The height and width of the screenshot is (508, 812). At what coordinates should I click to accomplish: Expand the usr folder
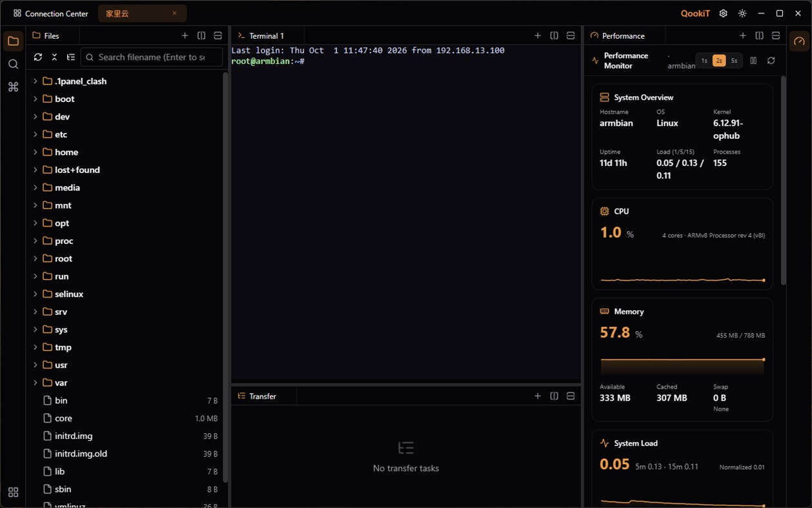tap(36, 365)
